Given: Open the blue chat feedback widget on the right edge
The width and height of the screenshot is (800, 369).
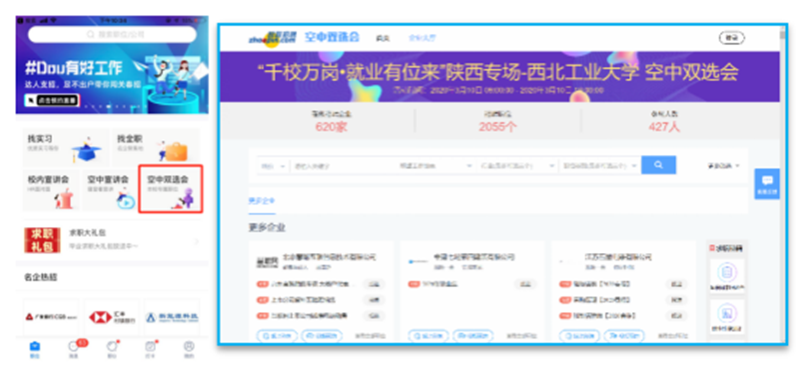Looking at the screenshot, I should coord(767,184).
